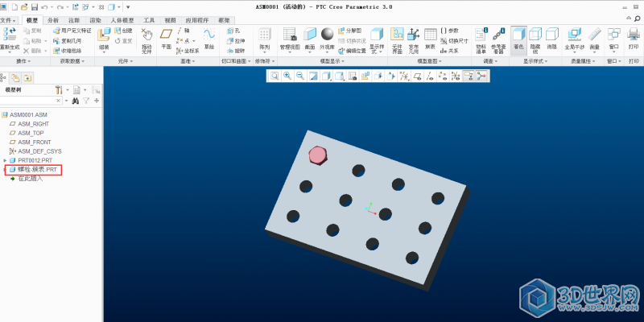
Task: Toggle 隐藏线 hidden line display
Action: 535,37
